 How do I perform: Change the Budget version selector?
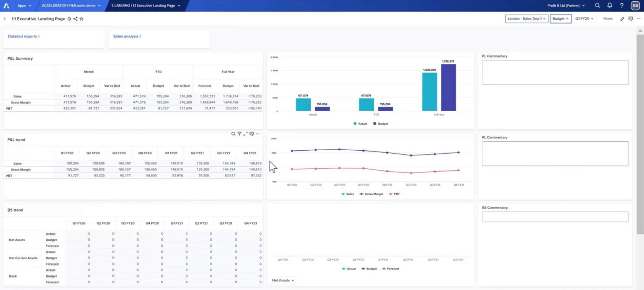[561, 18]
